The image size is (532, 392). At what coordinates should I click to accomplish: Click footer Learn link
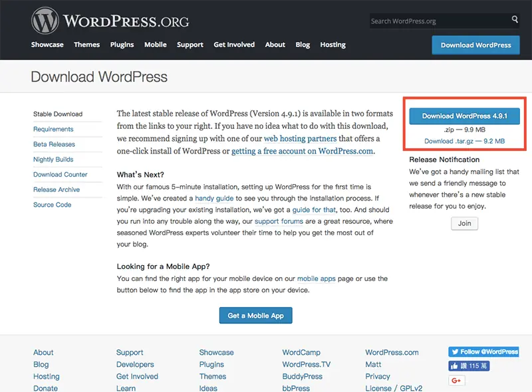point(126,388)
